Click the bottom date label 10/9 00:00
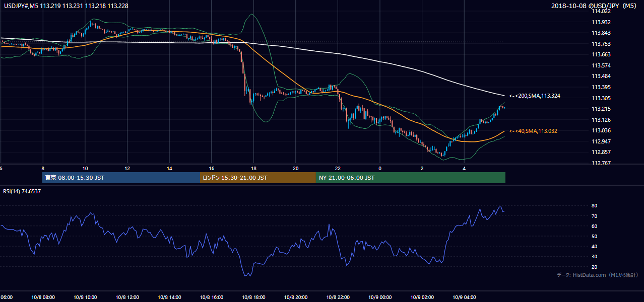Screen dimensions: 644x302 [x=380, y=297]
